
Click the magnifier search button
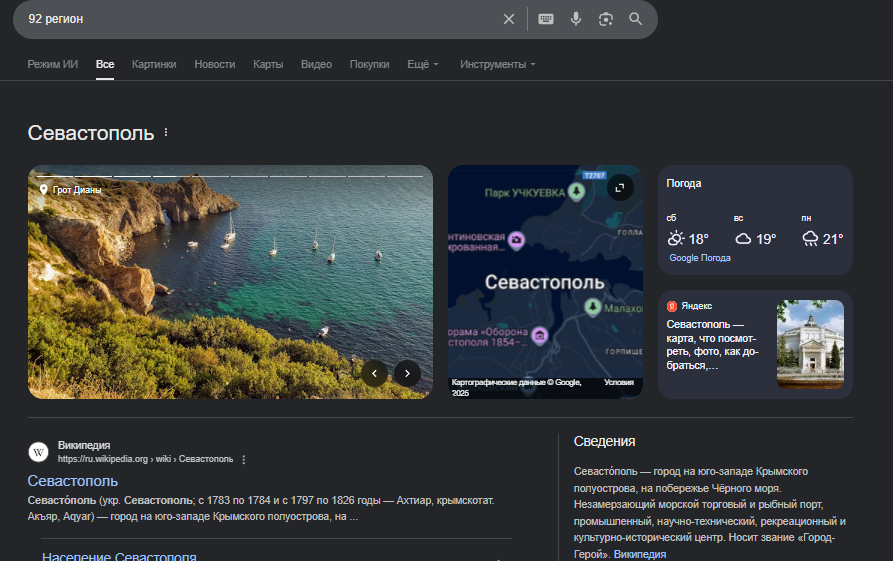point(636,19)
